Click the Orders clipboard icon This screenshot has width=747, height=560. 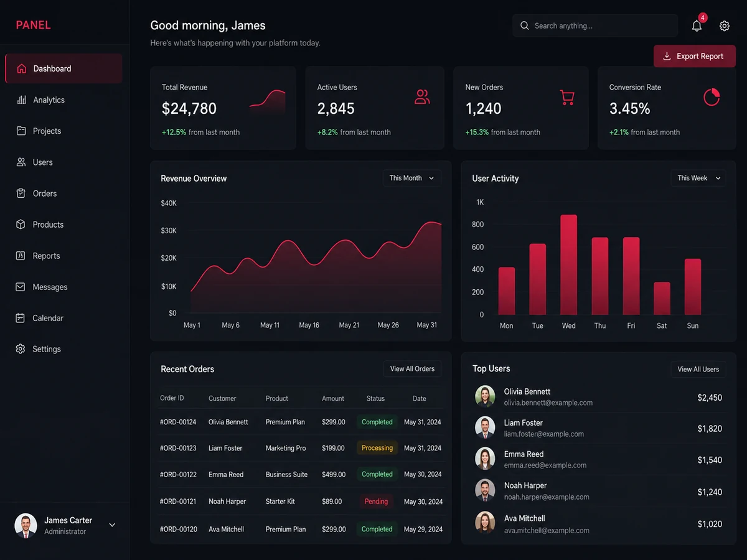click(21, 193)
